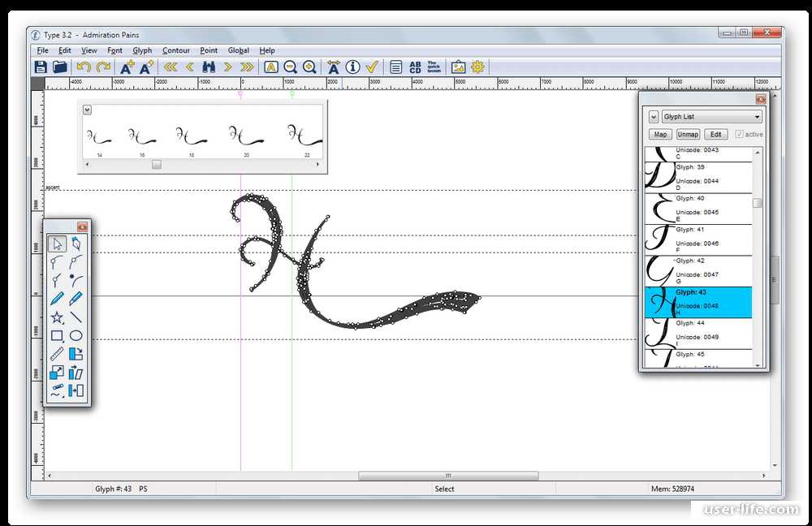Open the View menu
812x526 pixels.
click(x=89, y=50)
